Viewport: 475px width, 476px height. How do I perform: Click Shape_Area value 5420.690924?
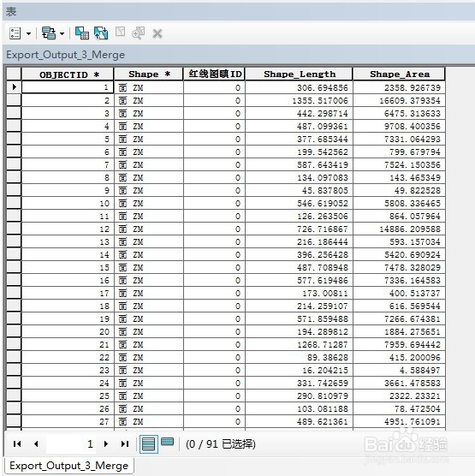(413, 255)
